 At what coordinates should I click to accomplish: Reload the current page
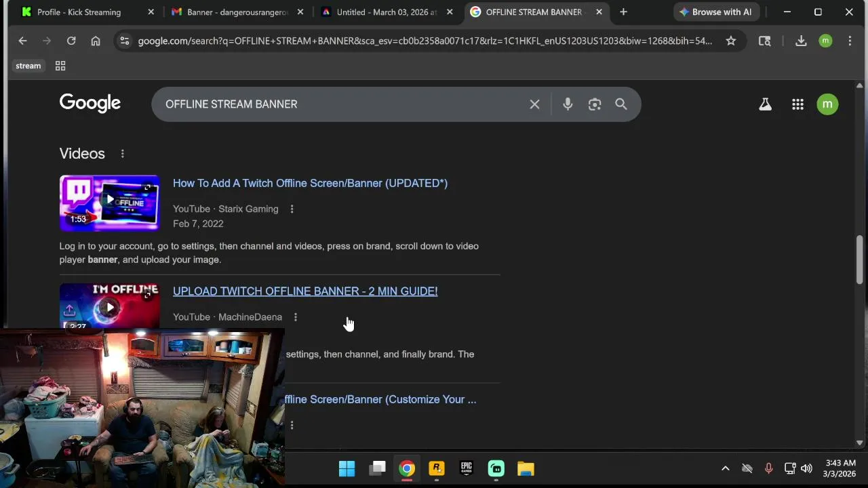pos(71,41)
